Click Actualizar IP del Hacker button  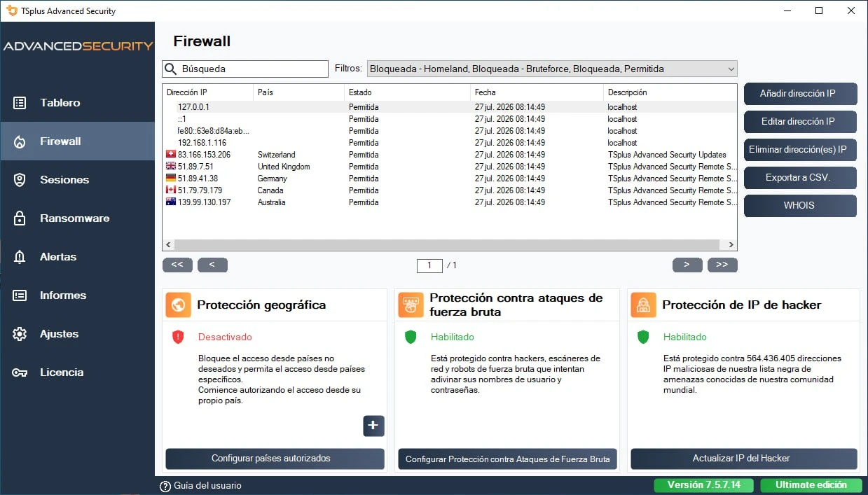coord(744,459)
